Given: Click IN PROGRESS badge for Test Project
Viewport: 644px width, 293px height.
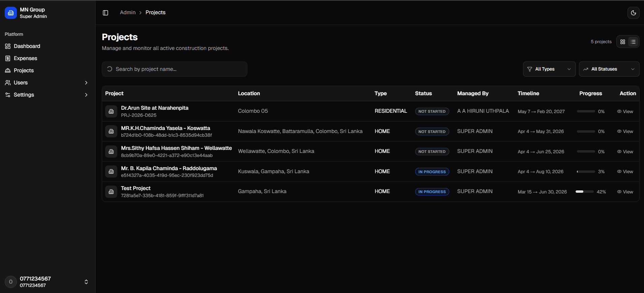Looking at the screenshot, I should (432, 192).
